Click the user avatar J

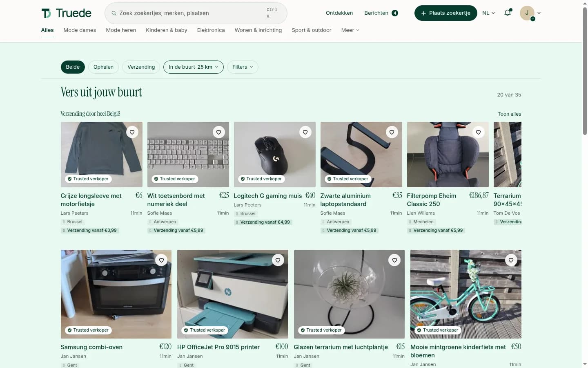coord(527,13)
